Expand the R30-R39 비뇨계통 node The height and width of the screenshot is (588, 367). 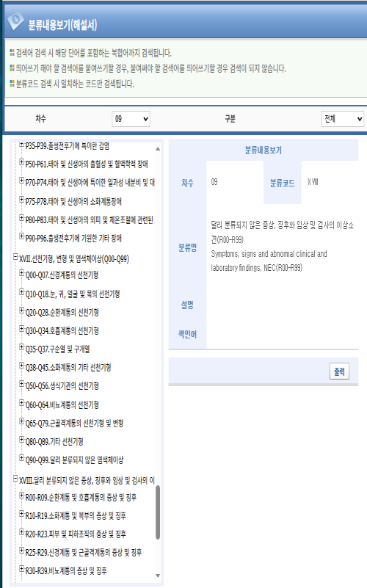22,568
